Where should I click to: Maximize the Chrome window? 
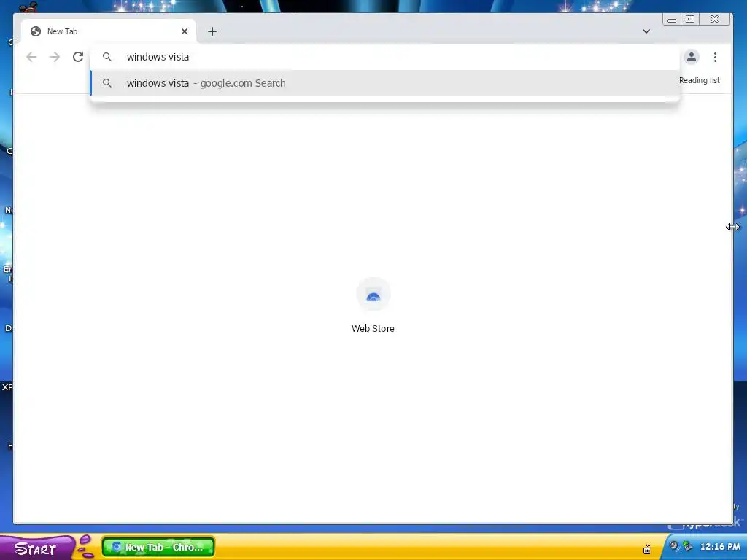click(690, 20)
